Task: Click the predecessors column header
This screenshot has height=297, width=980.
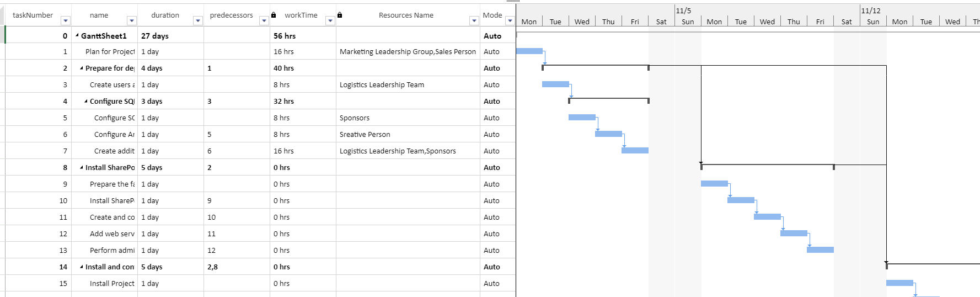Action: click(231, 15)
